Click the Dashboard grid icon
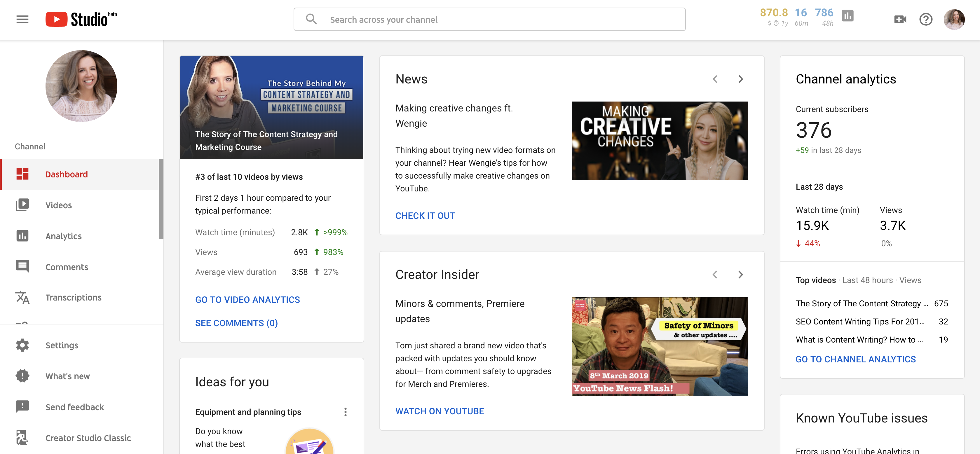Screen dimensions: 980x454 point(22,174)
